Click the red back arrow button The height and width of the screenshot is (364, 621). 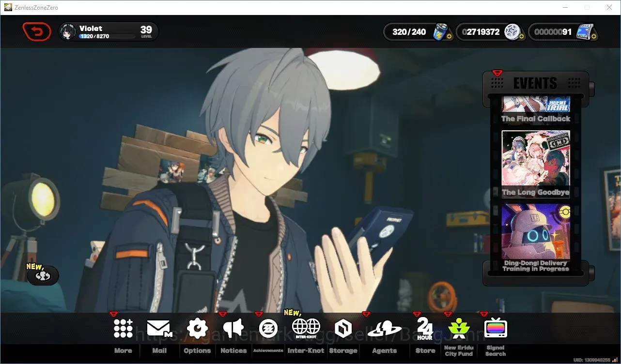click(37, 32)
